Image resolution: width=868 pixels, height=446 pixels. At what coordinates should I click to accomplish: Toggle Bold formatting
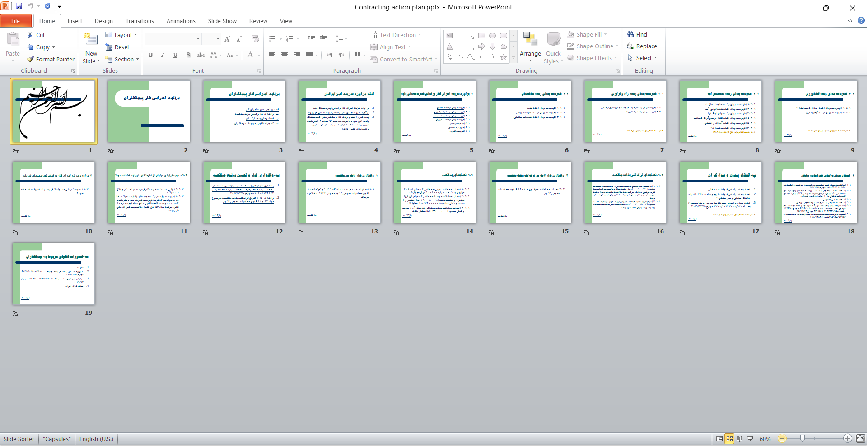pos(150,55)
